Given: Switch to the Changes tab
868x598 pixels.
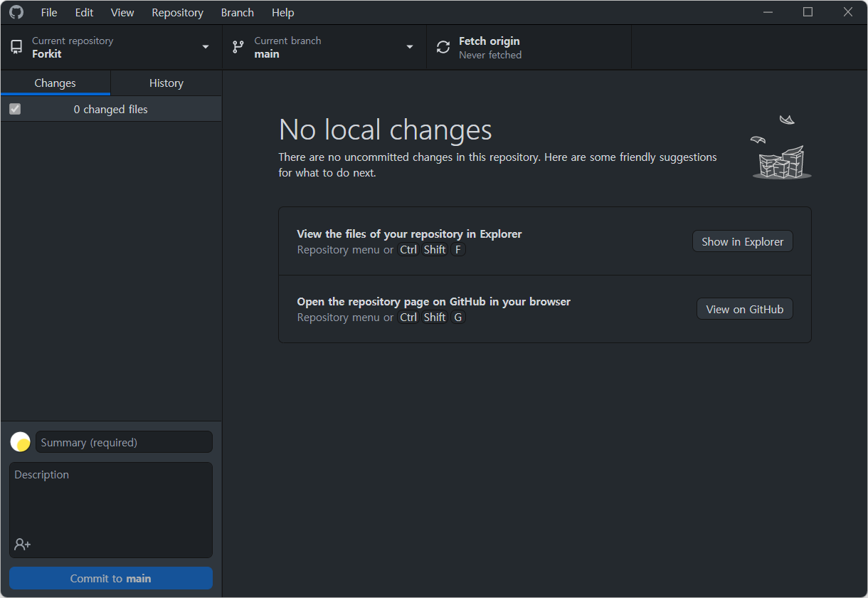Looking at the screenshot, I should [x=55, y=83].
